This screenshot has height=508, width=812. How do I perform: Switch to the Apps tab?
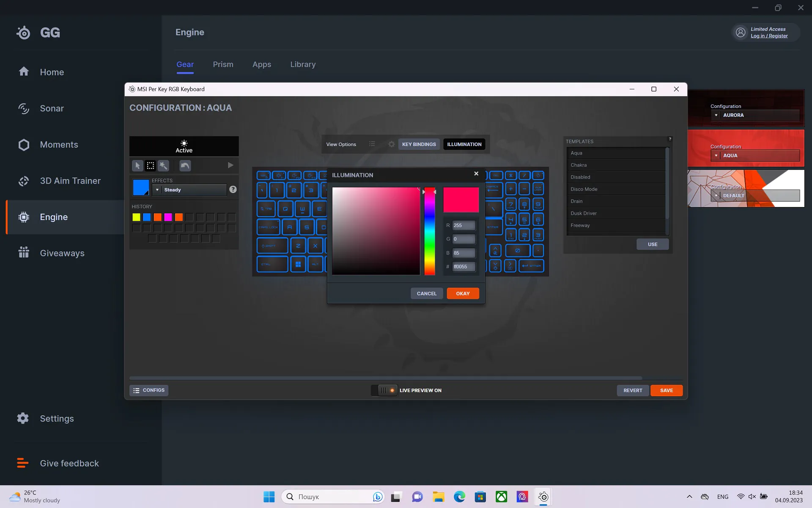pos(262,64)
